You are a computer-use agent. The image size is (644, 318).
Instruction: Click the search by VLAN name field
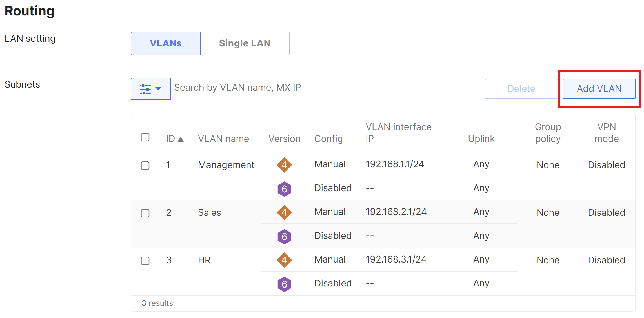(x=237, y=88)
